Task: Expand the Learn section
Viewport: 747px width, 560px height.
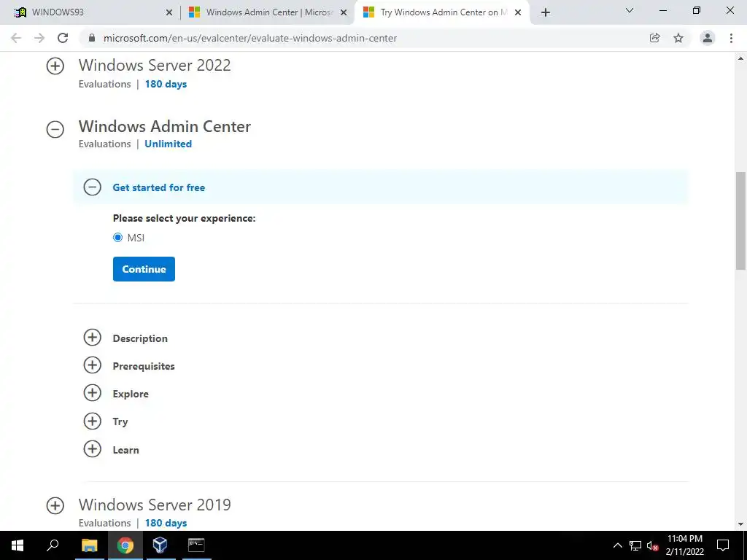Action: [x=93, y=448]
